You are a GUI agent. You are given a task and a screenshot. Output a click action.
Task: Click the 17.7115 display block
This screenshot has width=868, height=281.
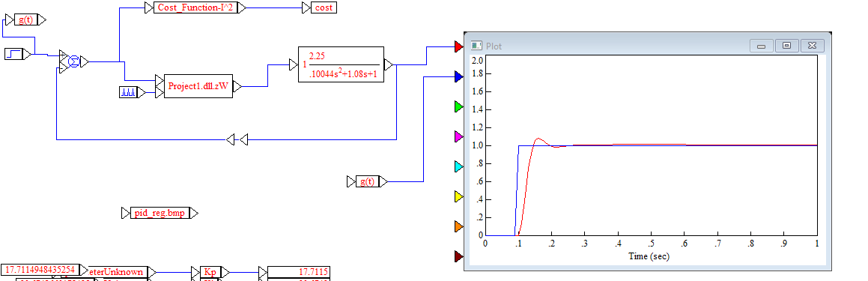tap(299, 272)
